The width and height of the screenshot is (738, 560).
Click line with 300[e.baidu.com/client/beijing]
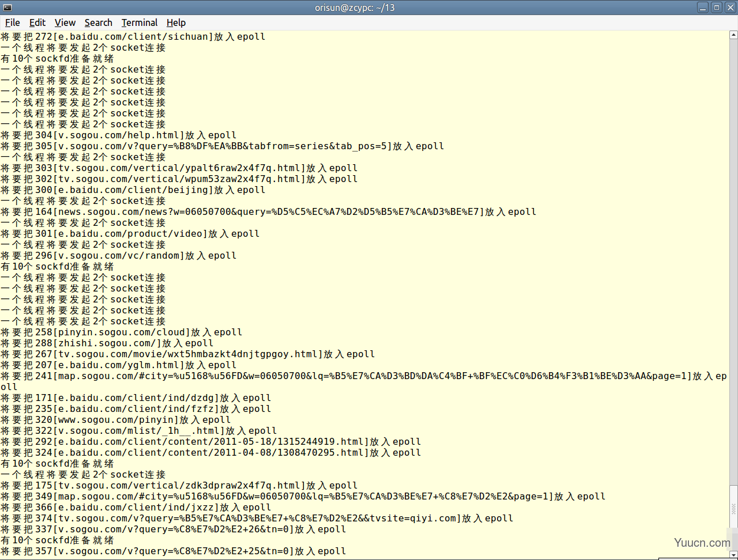tap(133, 190)
